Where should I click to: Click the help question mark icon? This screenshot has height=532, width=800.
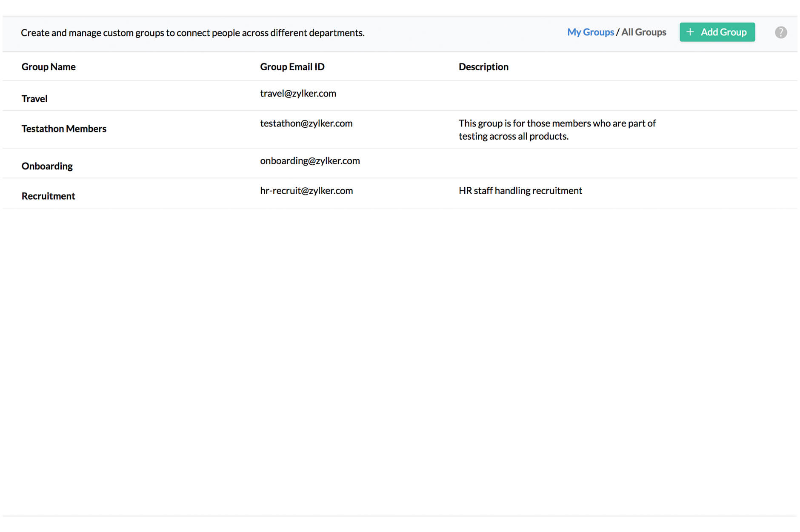click(x=781, y=32)
